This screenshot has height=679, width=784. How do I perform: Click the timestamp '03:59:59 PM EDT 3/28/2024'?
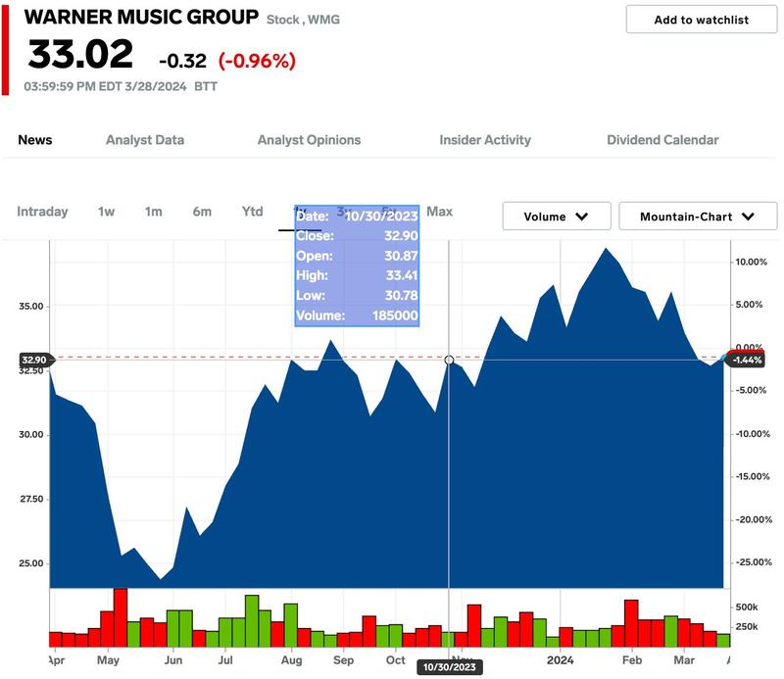coord(105,86)
